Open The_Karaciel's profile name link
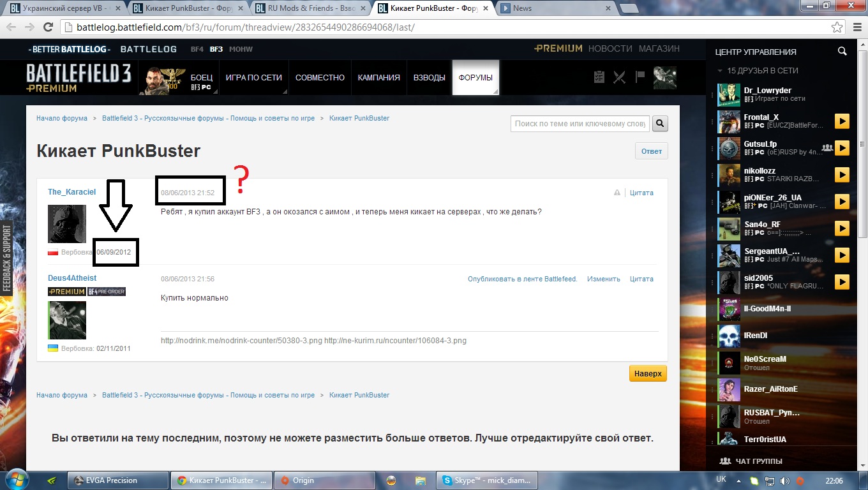The height and width of the screenshot is (490, 868). pos(71,192)
